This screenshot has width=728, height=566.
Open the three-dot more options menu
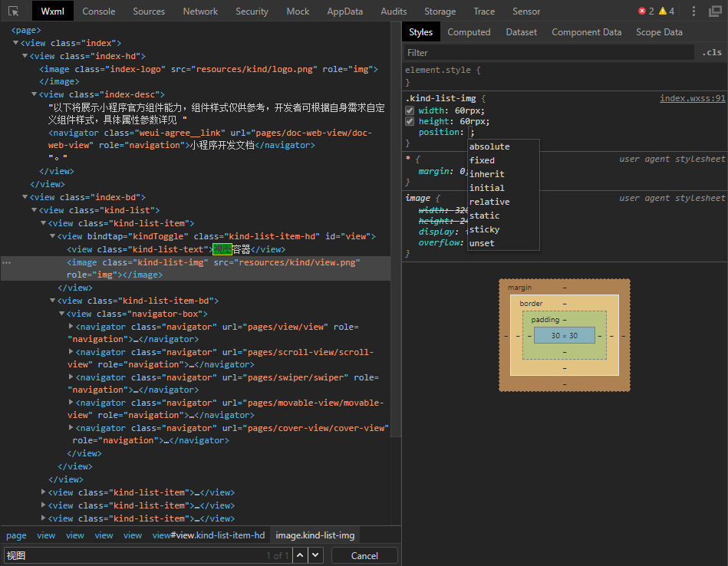[x=693, y=12]
